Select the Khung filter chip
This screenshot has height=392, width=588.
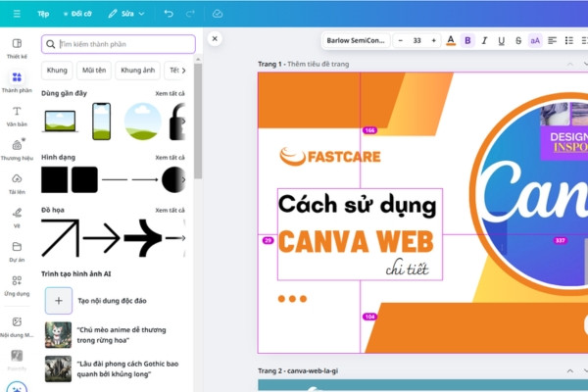[x=57, y=71]
